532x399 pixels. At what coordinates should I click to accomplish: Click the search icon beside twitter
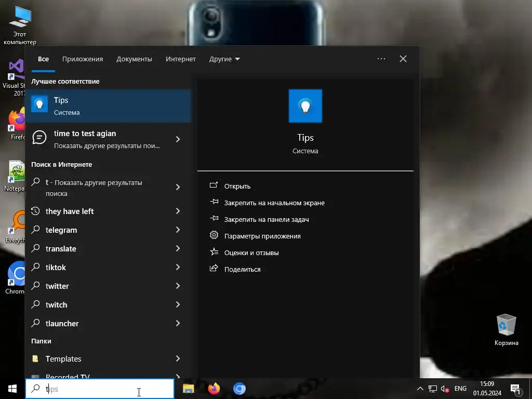coord(36,285)
